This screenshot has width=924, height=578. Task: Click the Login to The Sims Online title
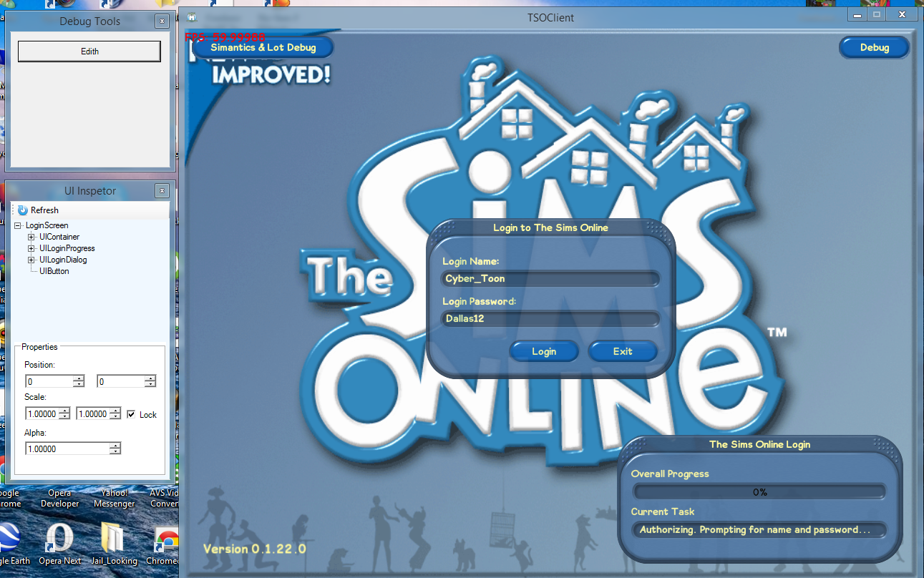[x=550, y=227]
